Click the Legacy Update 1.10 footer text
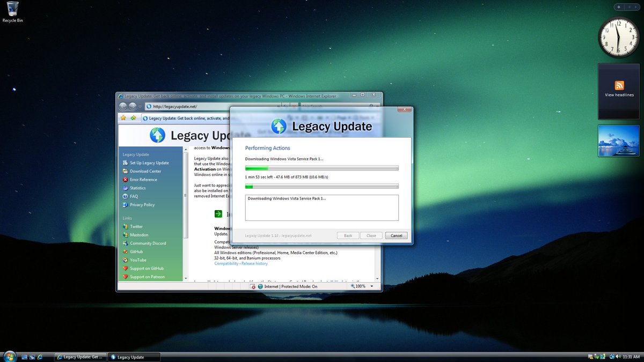644x362 pixels. click(278, 235)
